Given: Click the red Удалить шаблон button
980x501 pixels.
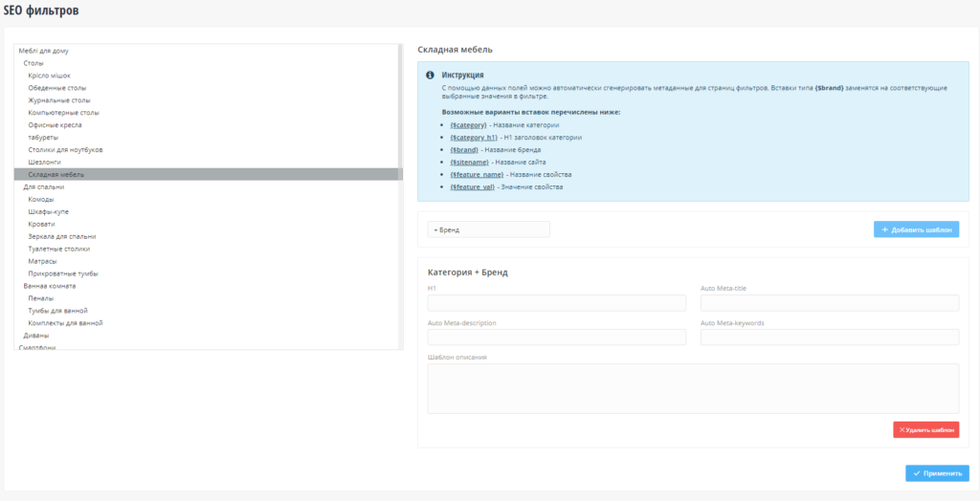Looking at the screenshot, I should 925,430.
